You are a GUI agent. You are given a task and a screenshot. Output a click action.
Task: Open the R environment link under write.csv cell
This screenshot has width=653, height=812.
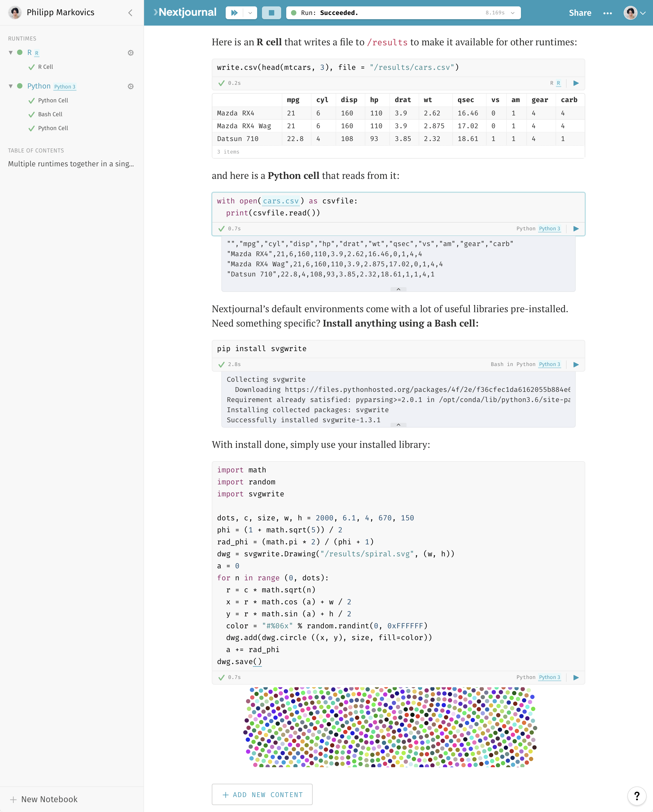[558, 83]
